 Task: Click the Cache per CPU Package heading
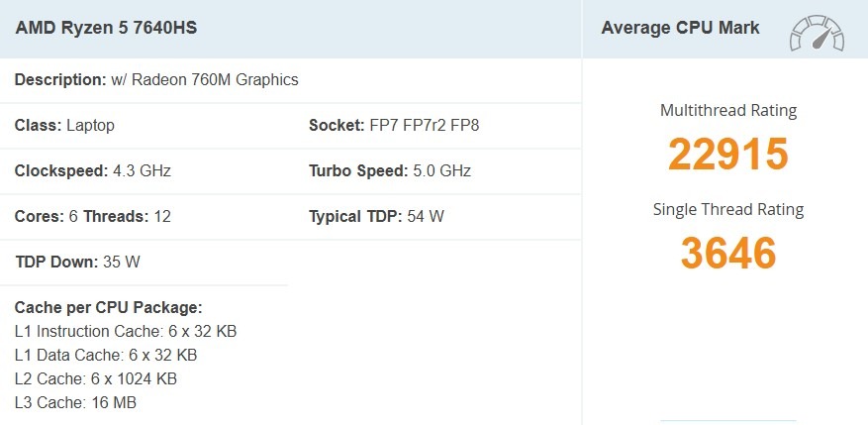108,307
